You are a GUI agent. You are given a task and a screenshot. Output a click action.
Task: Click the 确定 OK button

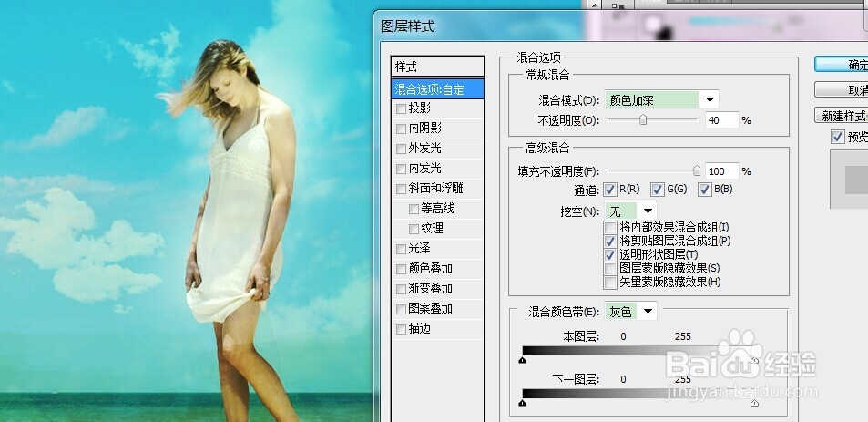(x=842, y=64)
